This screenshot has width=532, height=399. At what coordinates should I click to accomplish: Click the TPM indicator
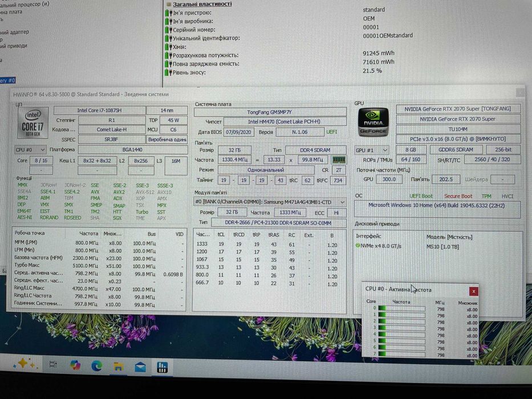click(486, 196)
